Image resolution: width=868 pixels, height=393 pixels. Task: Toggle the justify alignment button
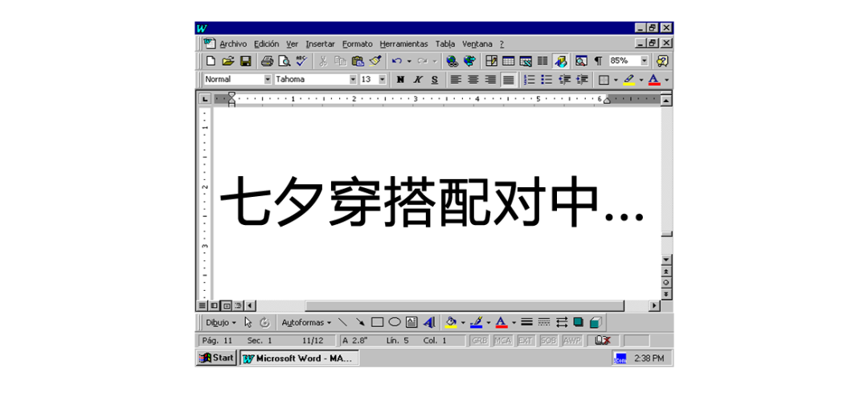tap(508, 80)
